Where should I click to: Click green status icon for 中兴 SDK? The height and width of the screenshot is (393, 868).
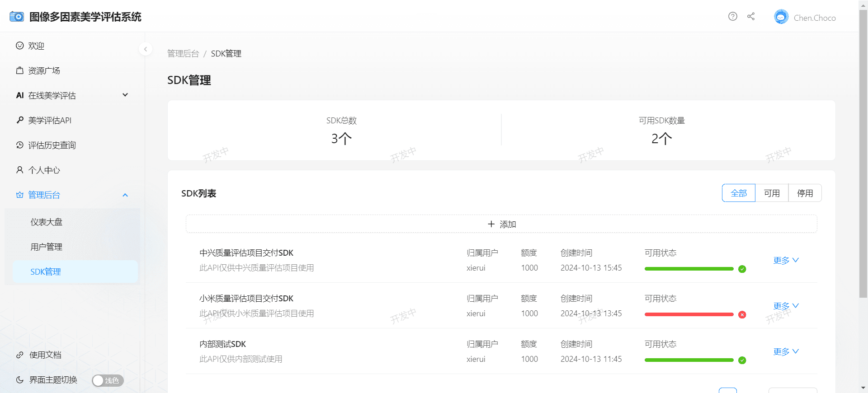742,269
